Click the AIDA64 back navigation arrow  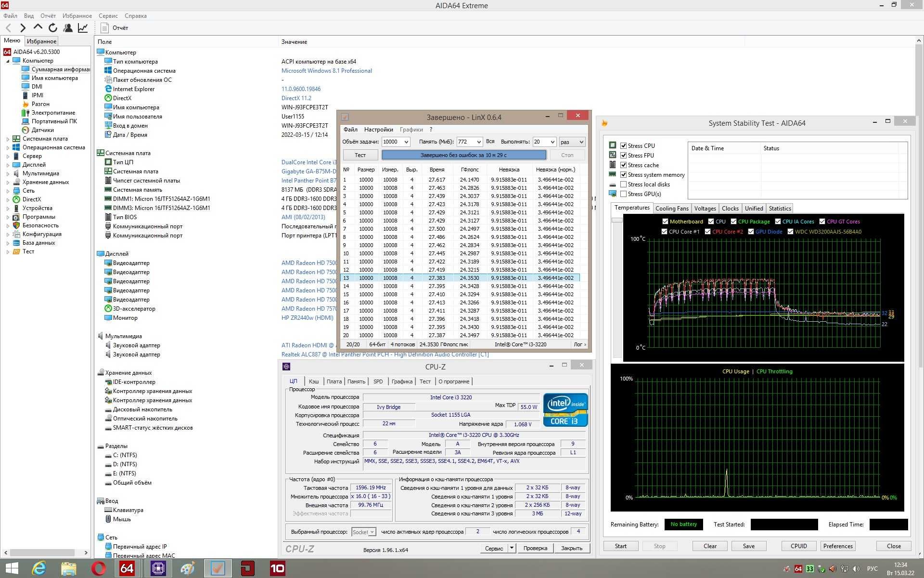8,28
